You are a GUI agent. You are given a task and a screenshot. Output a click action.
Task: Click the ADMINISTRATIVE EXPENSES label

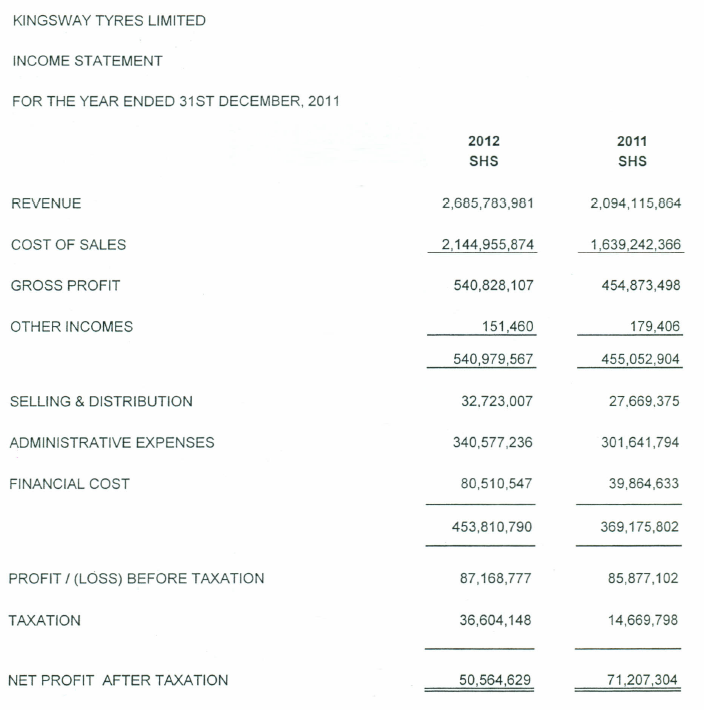pos(111,443)
